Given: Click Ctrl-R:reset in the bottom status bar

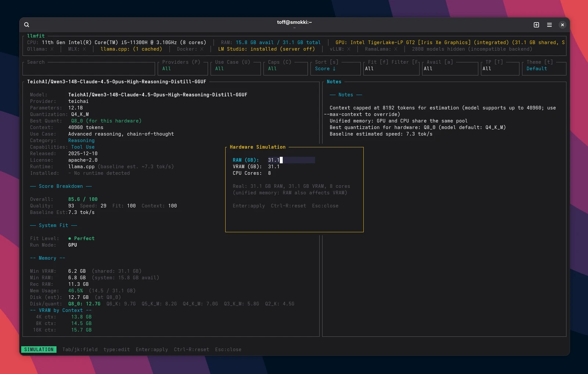Looking at the screenshot, I should click(x=191, y=349).
